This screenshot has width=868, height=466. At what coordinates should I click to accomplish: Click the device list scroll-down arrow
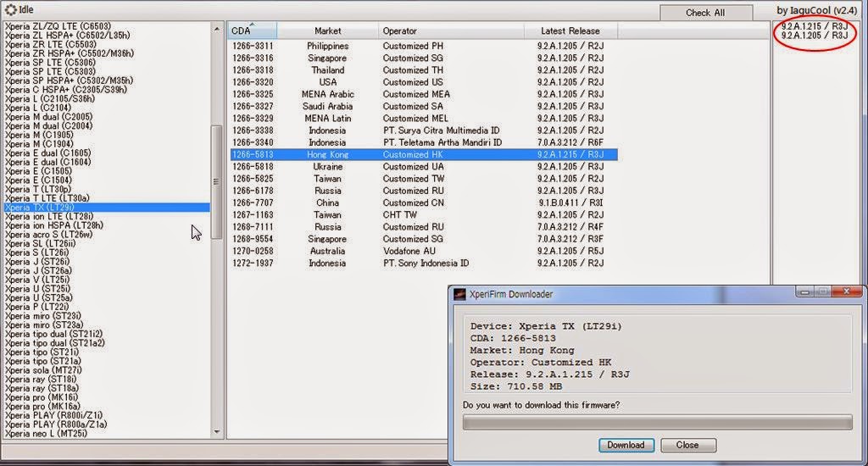point(216,432)
